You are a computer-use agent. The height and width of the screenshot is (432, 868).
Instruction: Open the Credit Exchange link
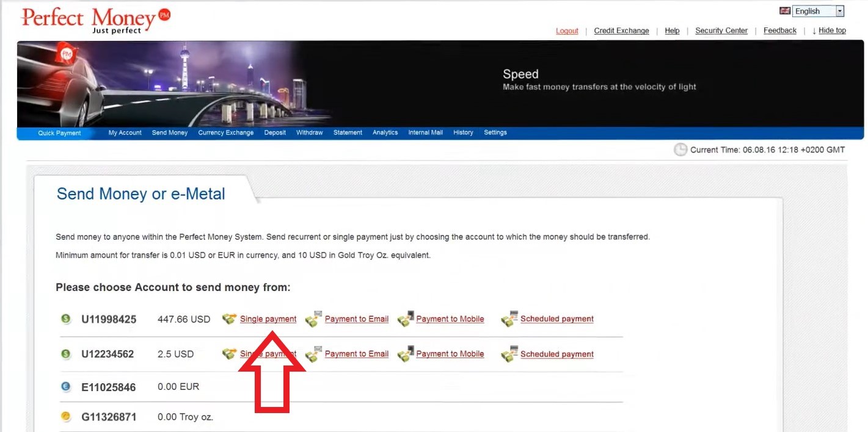(x=622, y=31)
